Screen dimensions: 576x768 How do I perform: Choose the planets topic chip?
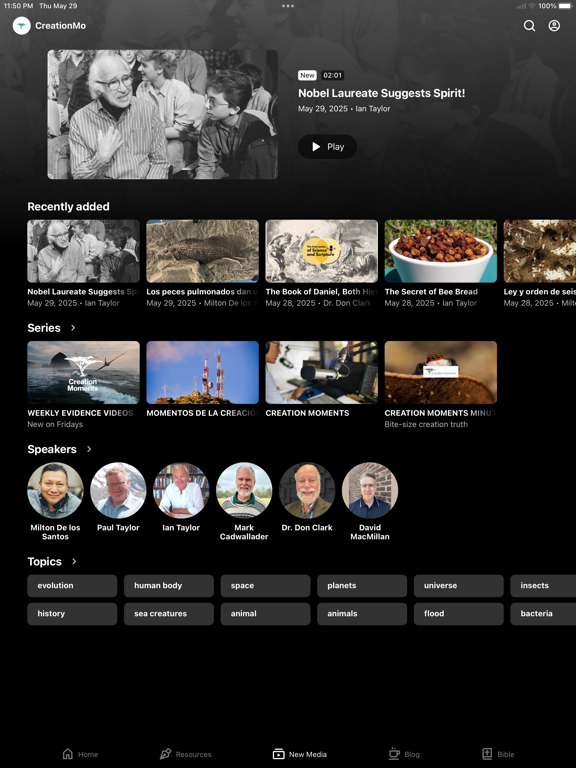click(362, 586)
